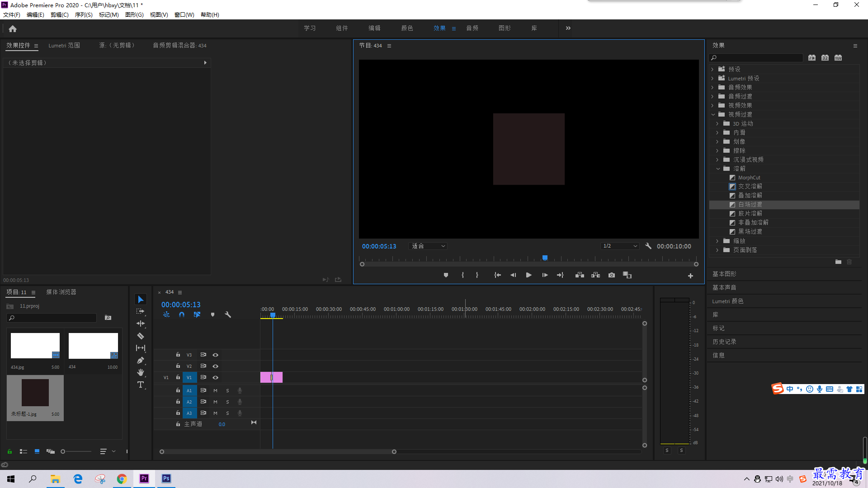Collapse the 视频过渡 folder
Viewport: 868px width, 488px height.
(x=712, y=114)
